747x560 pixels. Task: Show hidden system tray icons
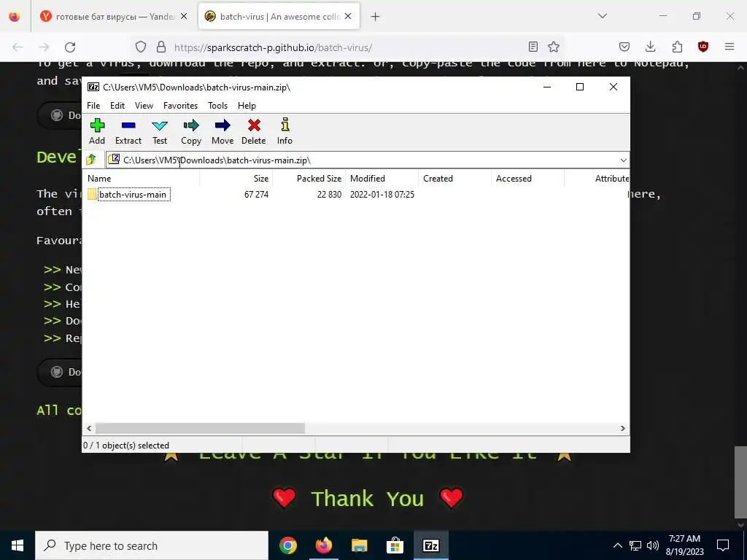click(617, 545)
